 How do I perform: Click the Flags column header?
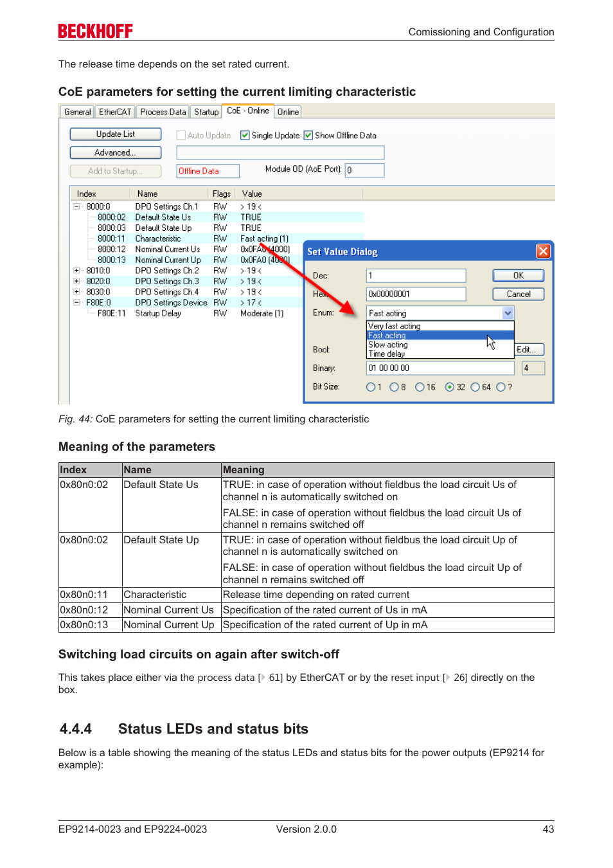tap(222, 194)
